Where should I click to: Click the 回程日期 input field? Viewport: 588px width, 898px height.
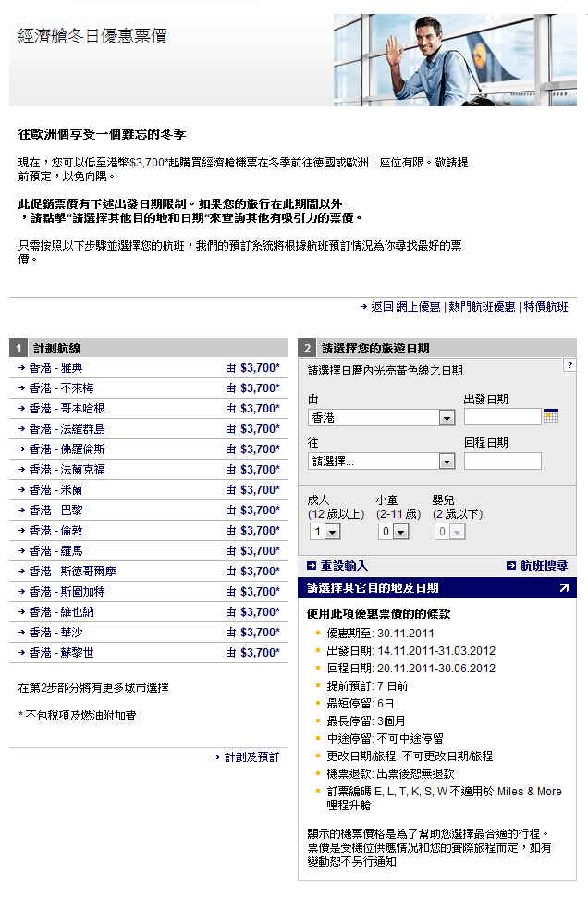[x=502, y=461]
